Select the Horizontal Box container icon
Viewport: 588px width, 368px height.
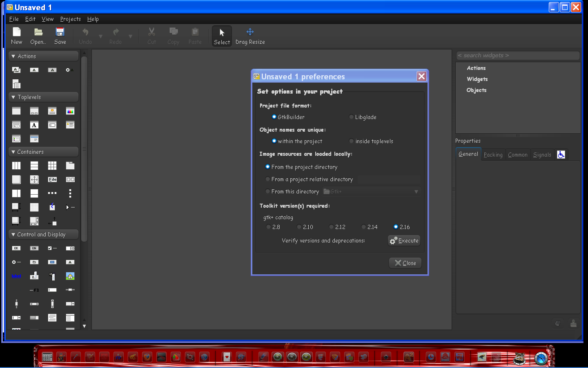(16, 166)
